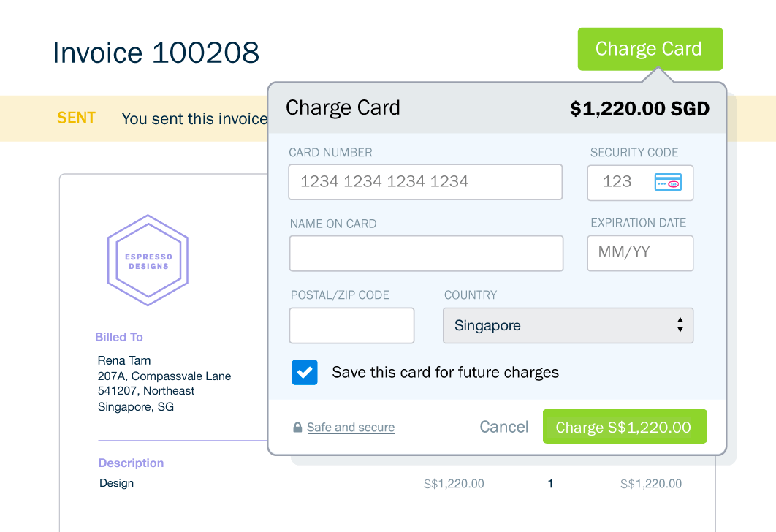Image resolution: width=776 pixels, height=532 pixels.
Task: Click the customer name Rena Tam
Action: [124, 360]
